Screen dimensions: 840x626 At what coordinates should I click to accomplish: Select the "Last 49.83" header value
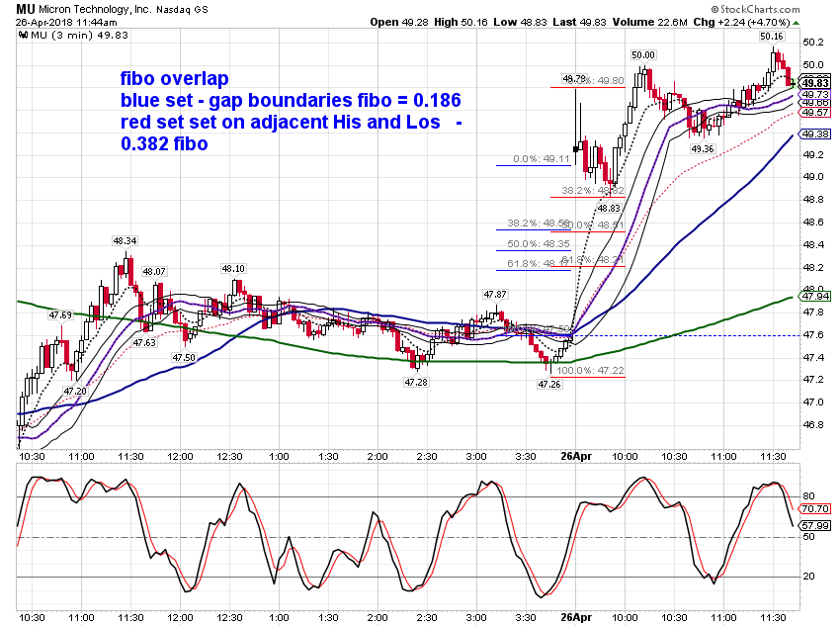(x=580, y=22)
